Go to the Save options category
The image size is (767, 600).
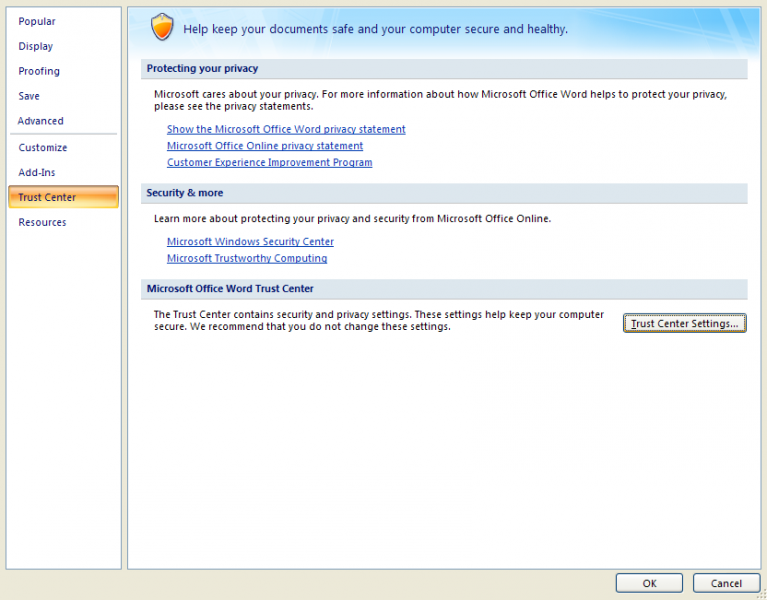(x=29, y=96)
